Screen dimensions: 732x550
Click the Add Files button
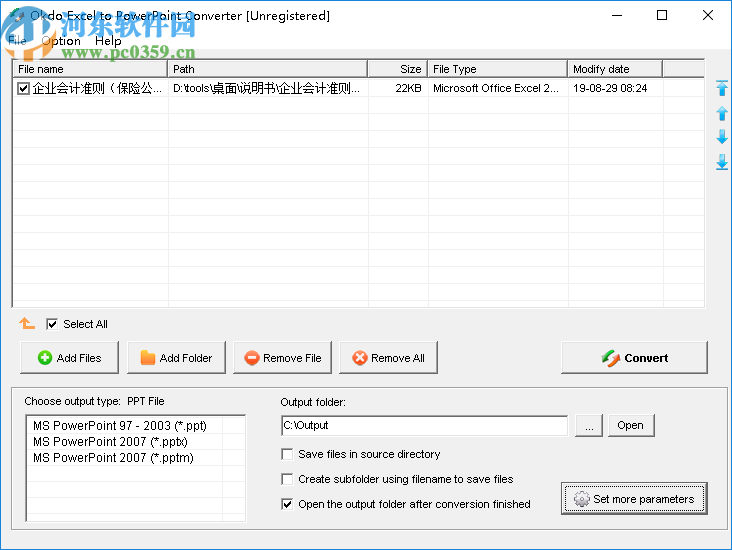point(70,358)
